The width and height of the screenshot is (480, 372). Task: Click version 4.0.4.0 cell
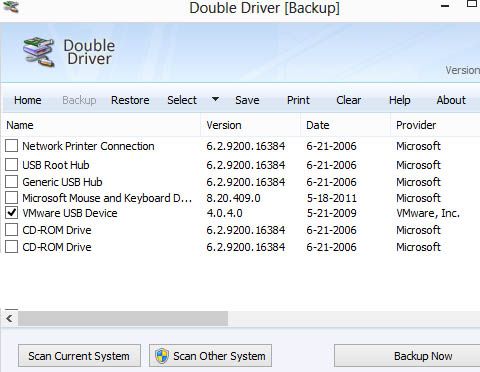[224, 213]
